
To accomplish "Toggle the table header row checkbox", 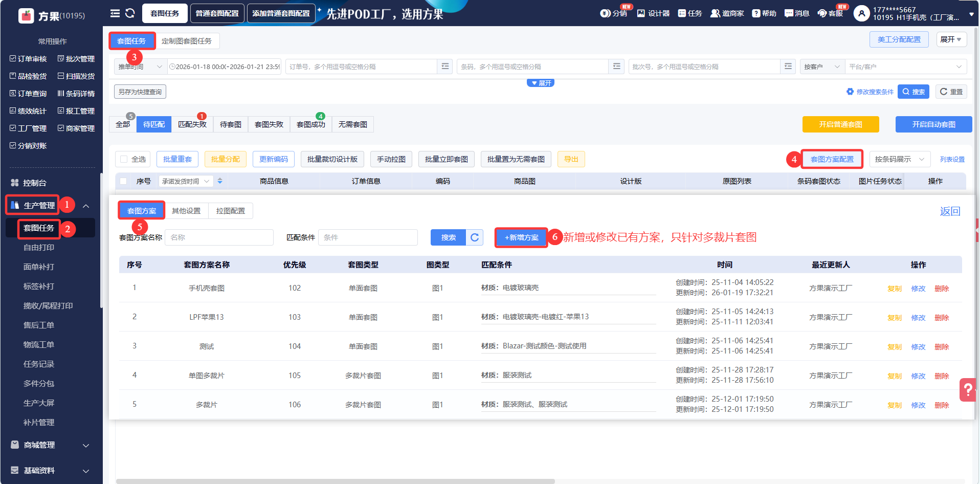I will click(123, 181).
